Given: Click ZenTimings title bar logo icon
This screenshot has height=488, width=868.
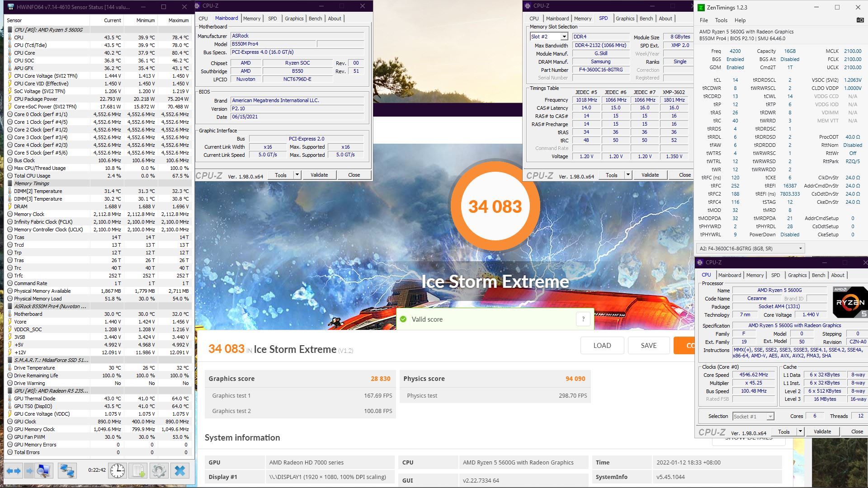Looking at the screenshot, I should coord(701,7).
